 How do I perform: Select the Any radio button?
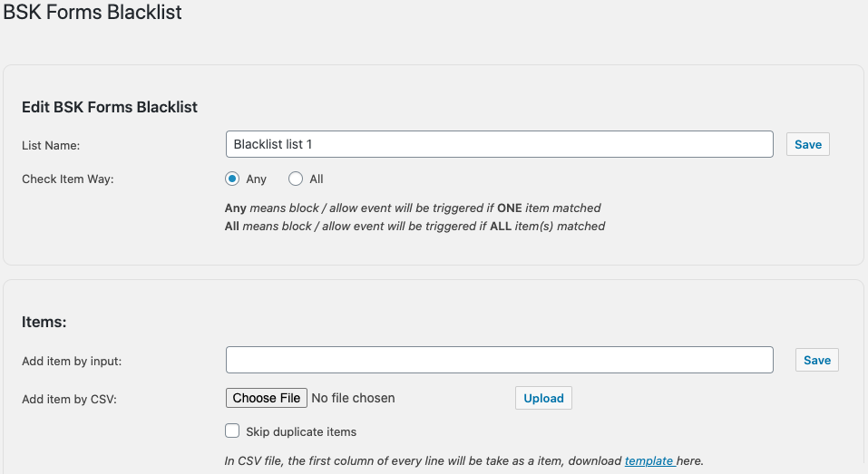[x=232, y=179]
